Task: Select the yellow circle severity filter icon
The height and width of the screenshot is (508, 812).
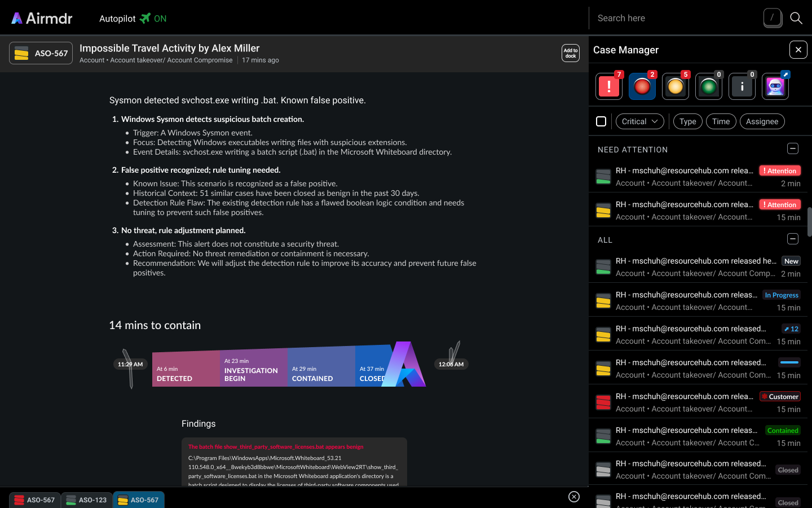Action: pyautogui.click(x=675, y=86)
